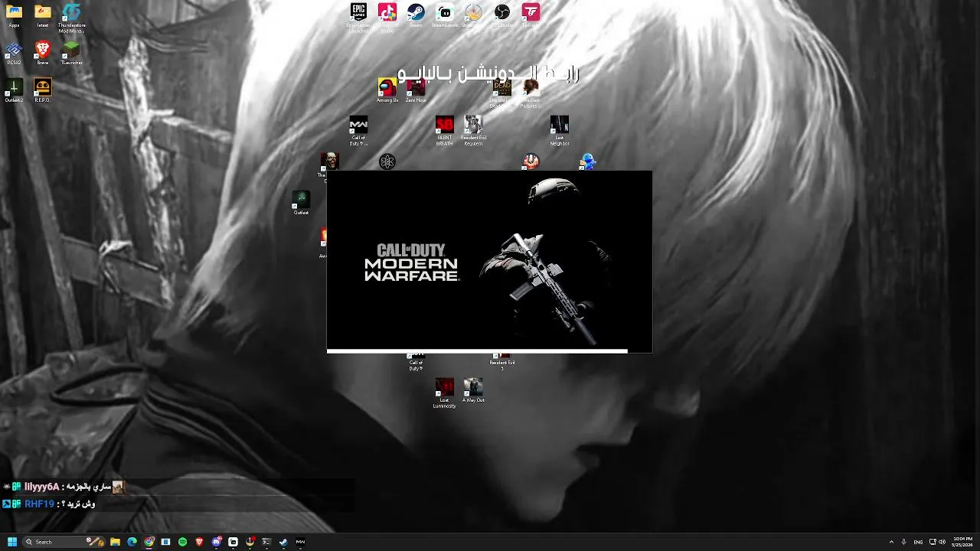This screenshot has width=980, height=551.
Task: Select the StreamLabels desktop shortcut
Action: pyautogui.click(x=445, y=15)
